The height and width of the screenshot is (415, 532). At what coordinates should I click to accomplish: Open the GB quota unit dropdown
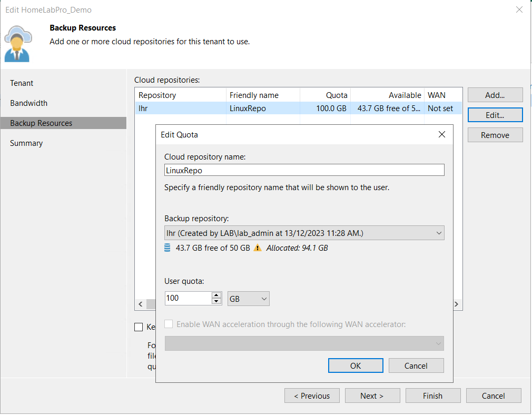249,299
